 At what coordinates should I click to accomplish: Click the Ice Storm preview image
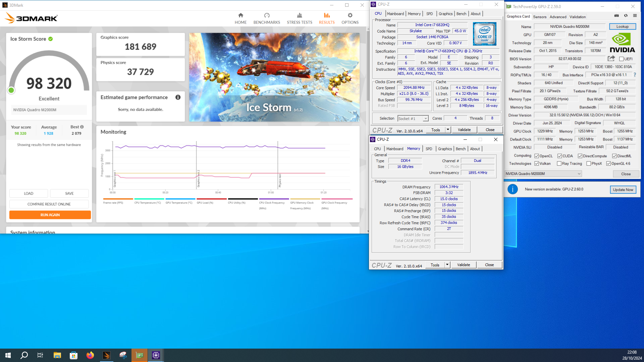[x=274, y=77]
